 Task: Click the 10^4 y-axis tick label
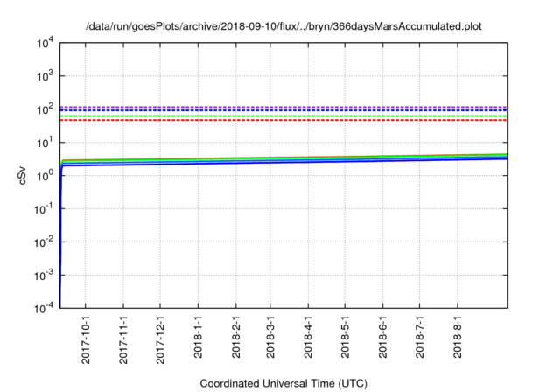[45, 43]
